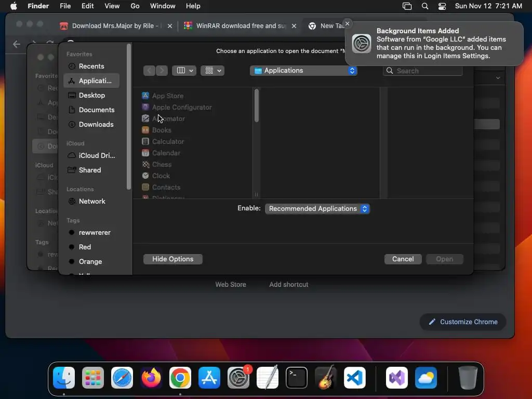The width and height of the screenshot is (532, 399).
Task: Open the Trash in the dock
Action: pos(468,378)
